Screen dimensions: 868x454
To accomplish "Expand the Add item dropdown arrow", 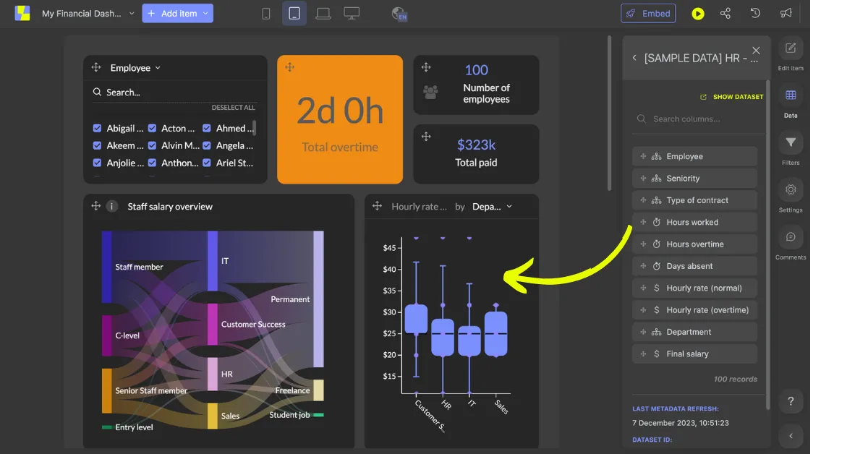I will [205, 13].
